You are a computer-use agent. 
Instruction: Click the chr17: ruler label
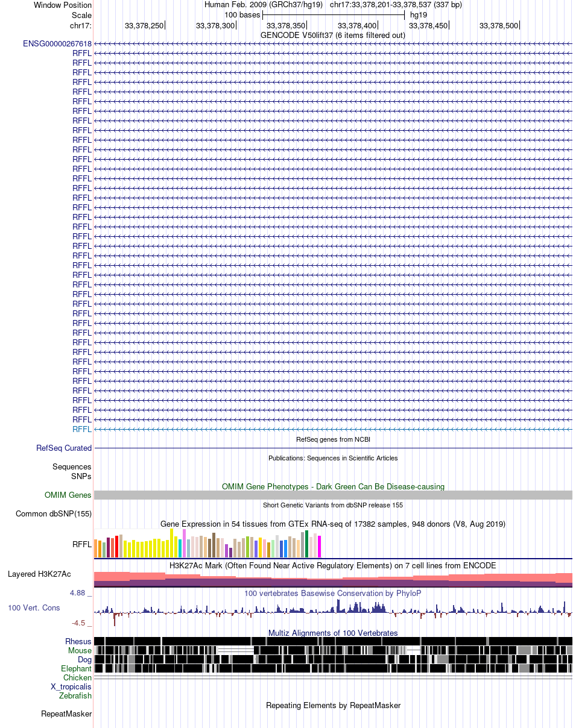(81, 25)
